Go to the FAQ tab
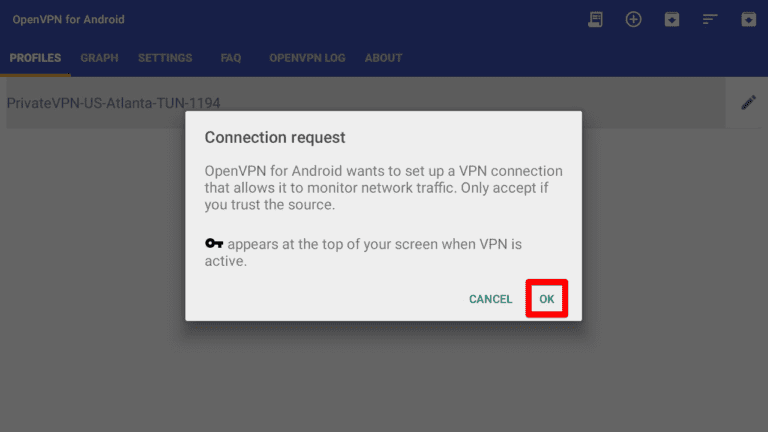This screenshot has width=768, height=432. click(x=231, y=58)
